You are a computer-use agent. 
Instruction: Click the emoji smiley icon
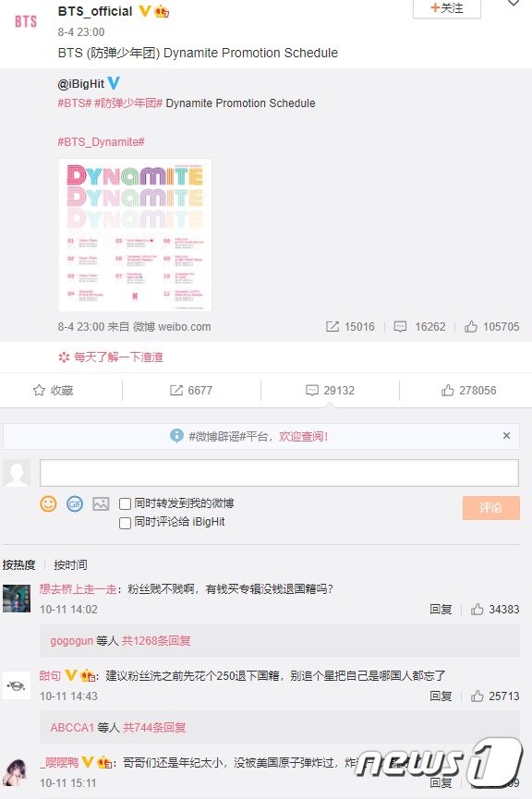coord(48,504)
